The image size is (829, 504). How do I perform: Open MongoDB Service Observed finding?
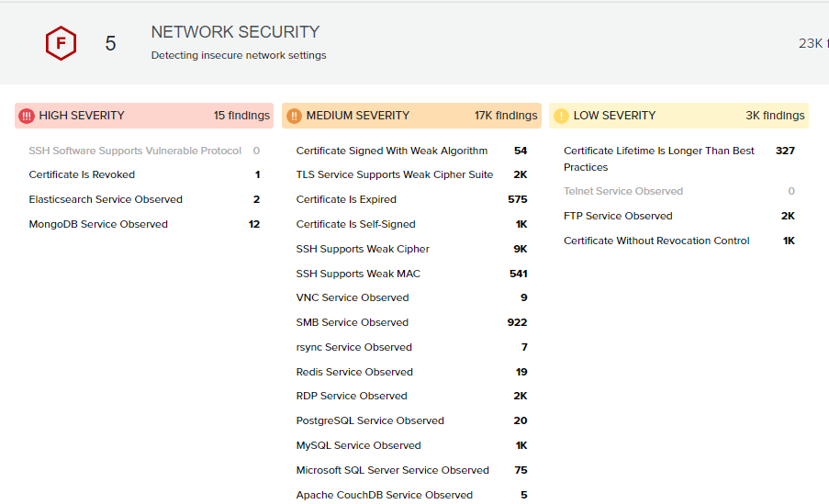98,224
